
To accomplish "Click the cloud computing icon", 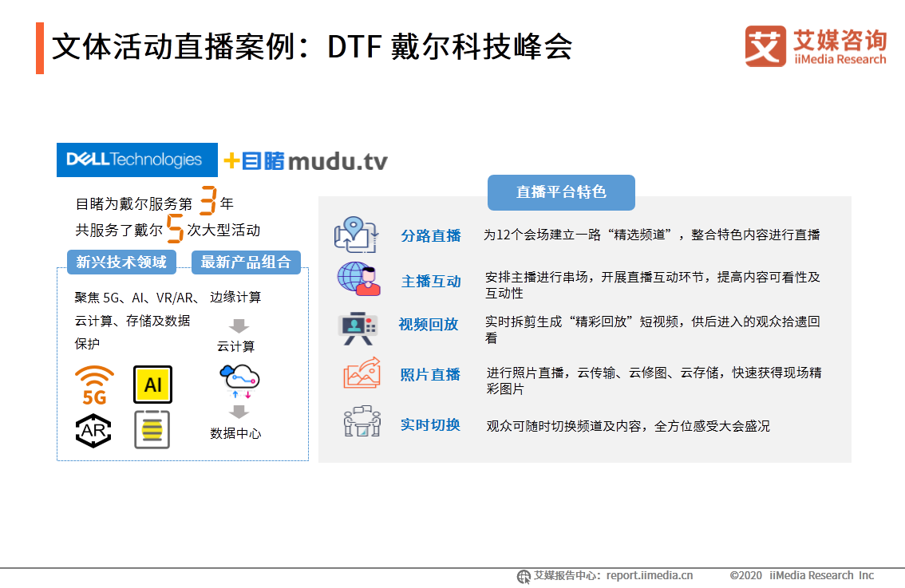I will (239, 381).
